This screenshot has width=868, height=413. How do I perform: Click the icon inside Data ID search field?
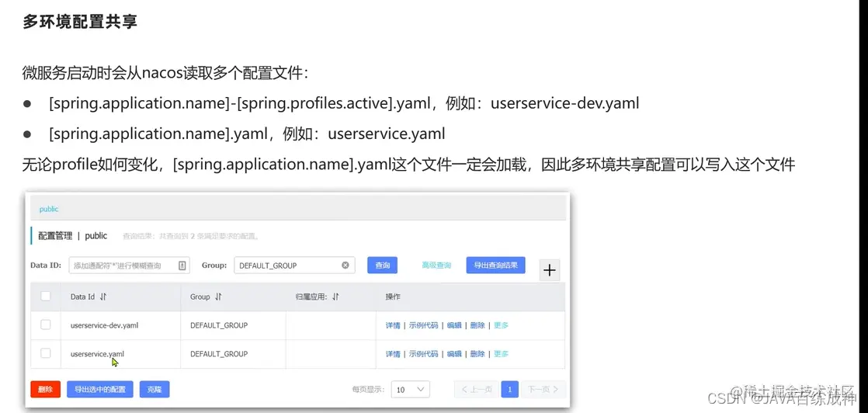click(x=182, y=265)
